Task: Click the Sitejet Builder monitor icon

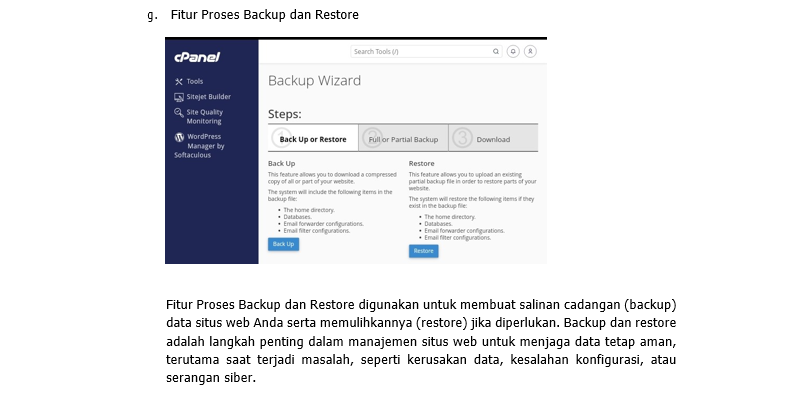Action: [179, 97]
